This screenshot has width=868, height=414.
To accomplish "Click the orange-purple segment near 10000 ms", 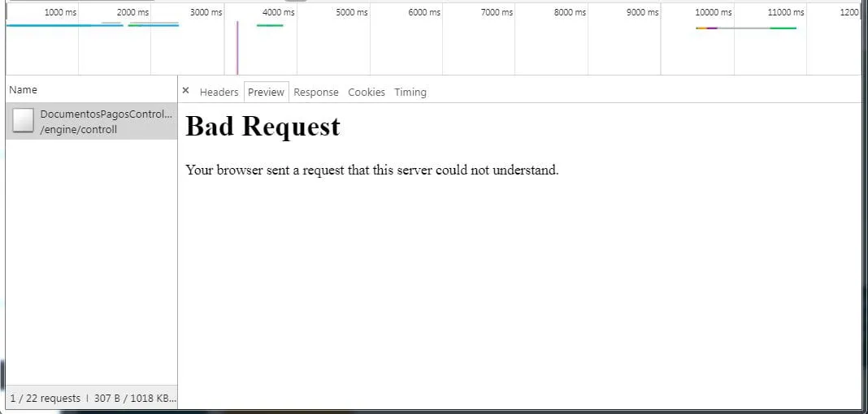I will click(x=707, y=28).
